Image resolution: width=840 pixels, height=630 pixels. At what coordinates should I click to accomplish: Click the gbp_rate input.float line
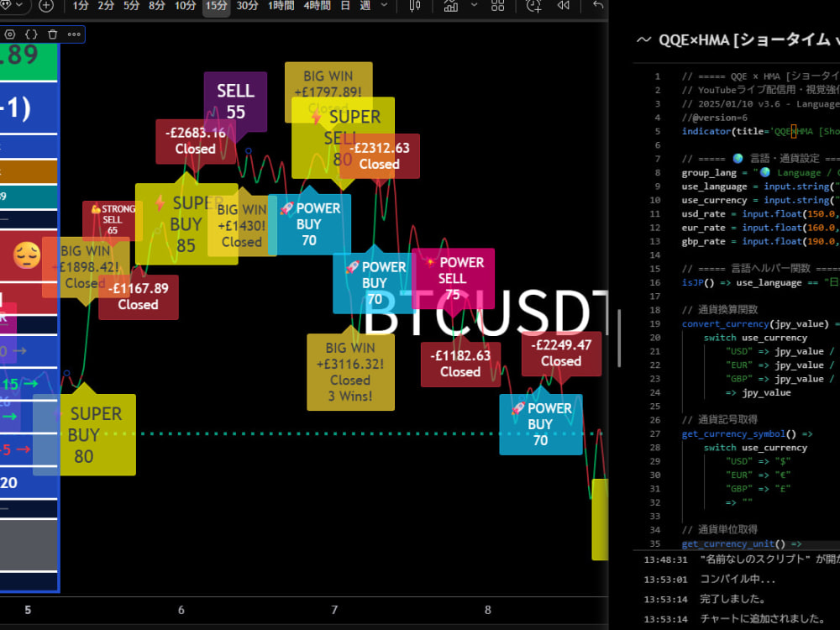click(x=761, y=242)
